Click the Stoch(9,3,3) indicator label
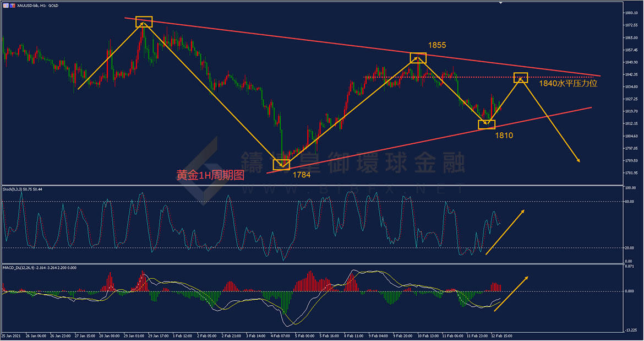Screen dimensions: 644x341 click(23, 189)
